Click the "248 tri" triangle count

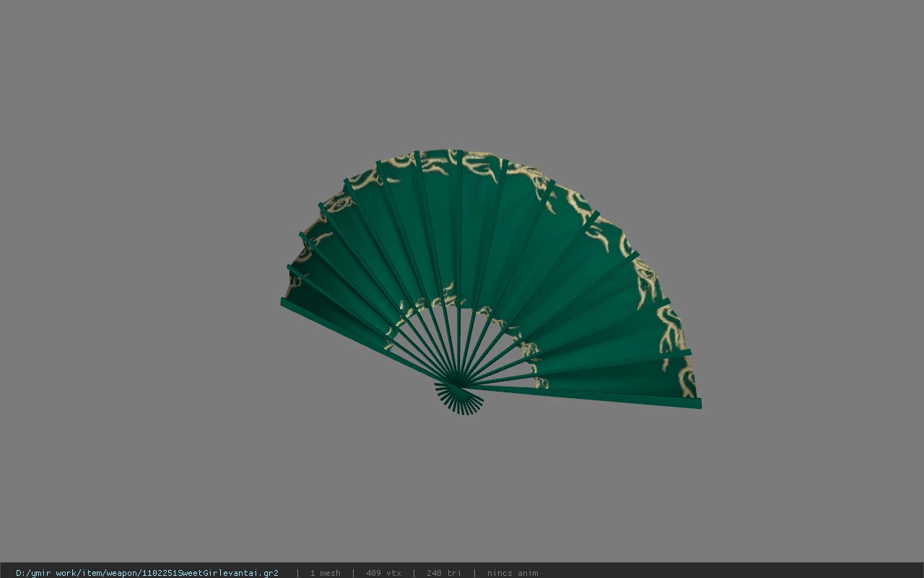[443, 573]
